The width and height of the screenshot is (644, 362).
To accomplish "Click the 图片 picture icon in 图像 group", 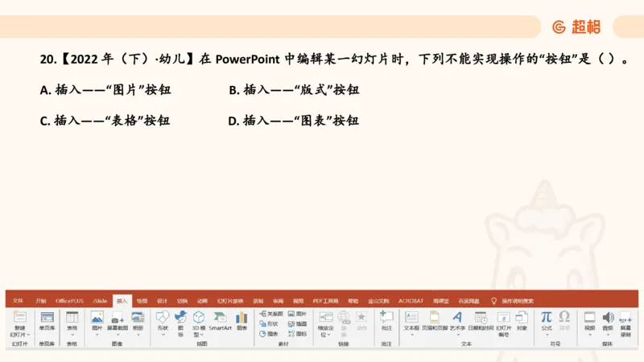I will point(97,317).
